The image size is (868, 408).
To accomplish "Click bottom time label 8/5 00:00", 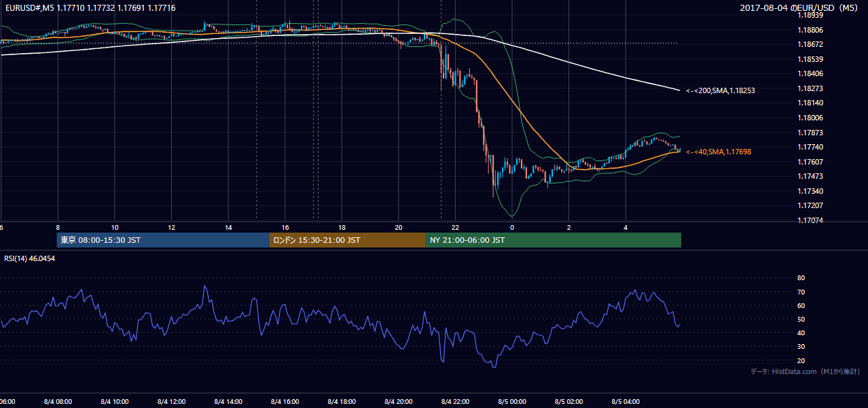I will [x=512, y=402].
